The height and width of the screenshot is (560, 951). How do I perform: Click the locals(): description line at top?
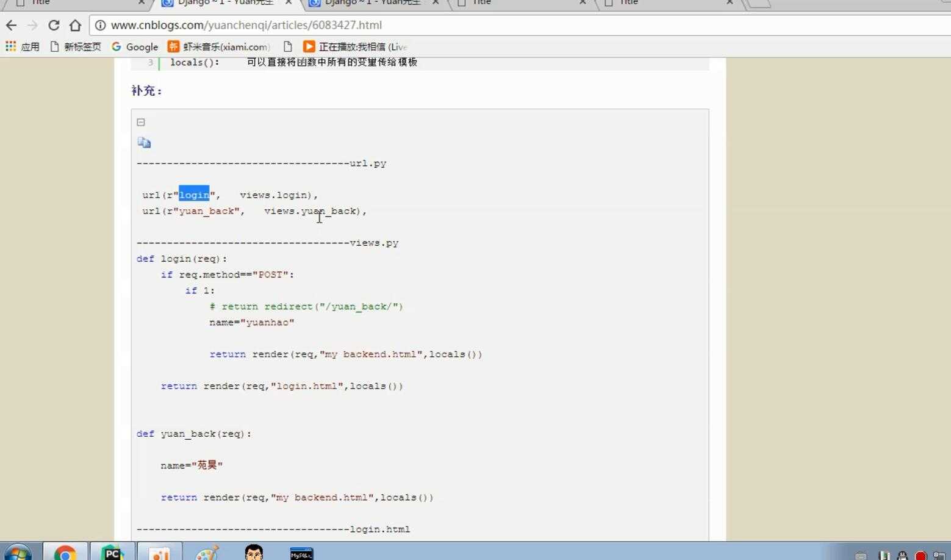293,62
